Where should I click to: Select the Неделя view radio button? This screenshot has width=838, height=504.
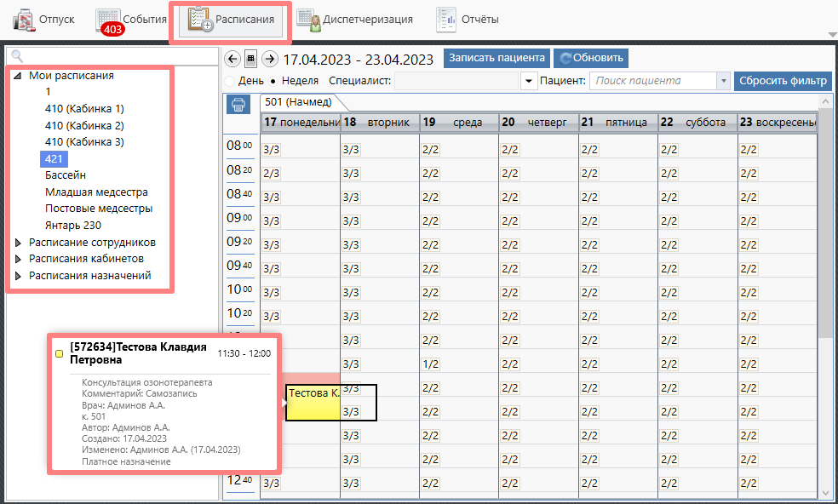(x=273, y=81)
